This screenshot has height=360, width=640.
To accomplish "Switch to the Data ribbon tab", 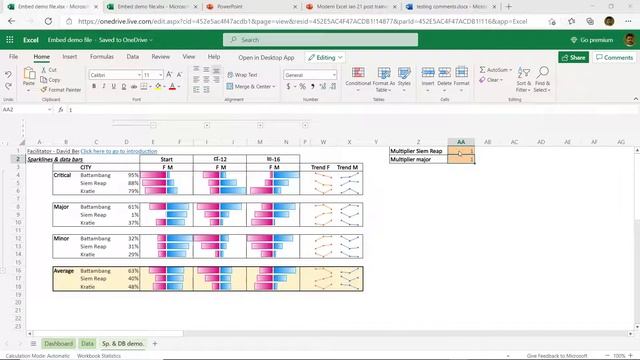I will coord(133,57).
